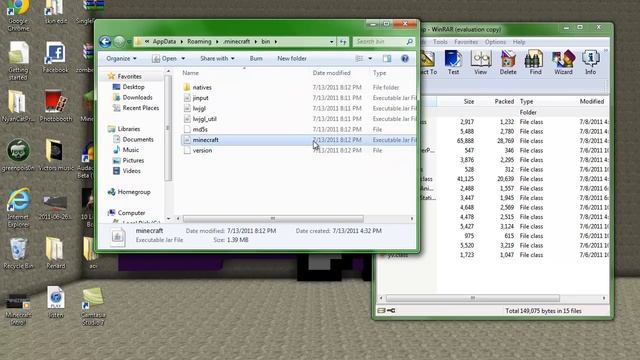Select Desktop under Favorites
The width and height of the screenshot is (640, 360).
point(129,87)
